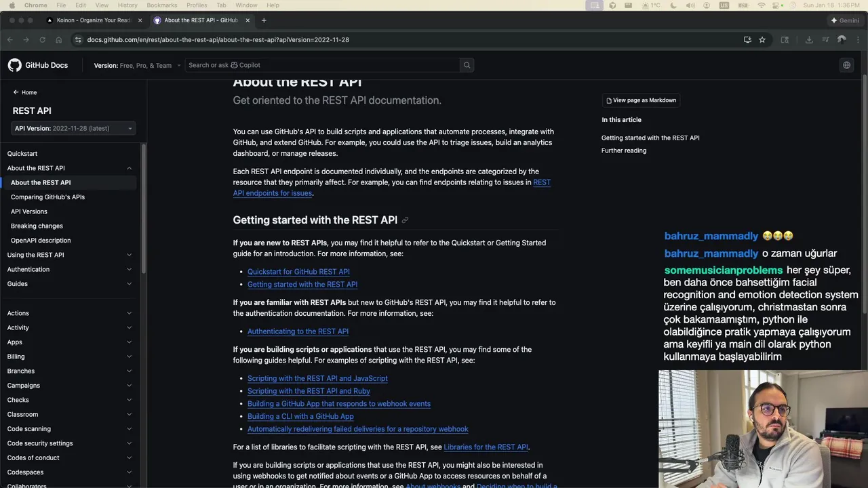Open the media controls icon in Chrome toolbar

tap(825, 40)
